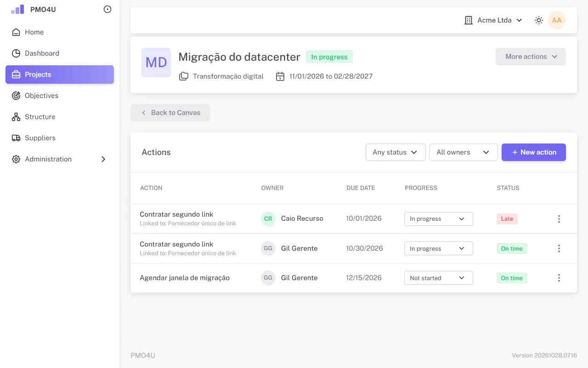Viewport: 588px width, 368px height.
Task: Click the building icon next to Acme Ltda
Action: (469, 20)
